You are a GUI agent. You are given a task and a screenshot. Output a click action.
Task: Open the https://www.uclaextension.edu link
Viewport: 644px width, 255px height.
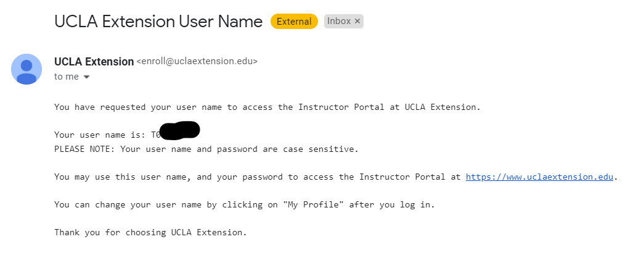click(x=540, y=177)
